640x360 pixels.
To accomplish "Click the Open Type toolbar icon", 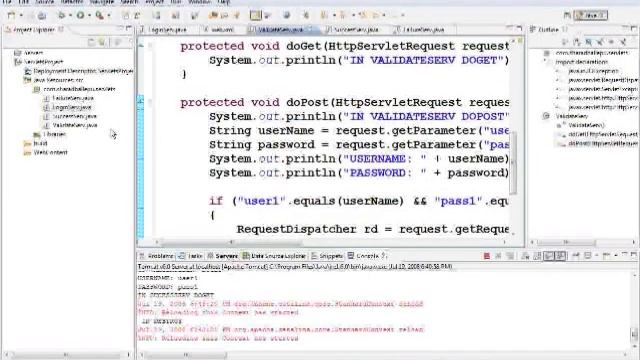I will point(213,16).
